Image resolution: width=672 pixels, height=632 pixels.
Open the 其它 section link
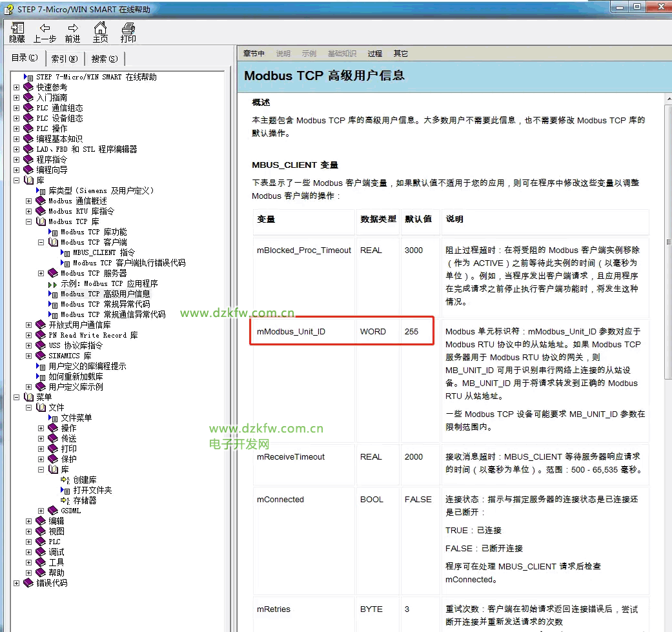point(400,54)
